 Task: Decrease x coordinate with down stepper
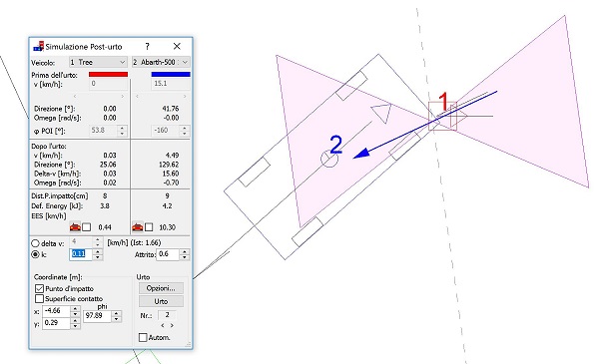click(76, 314)
